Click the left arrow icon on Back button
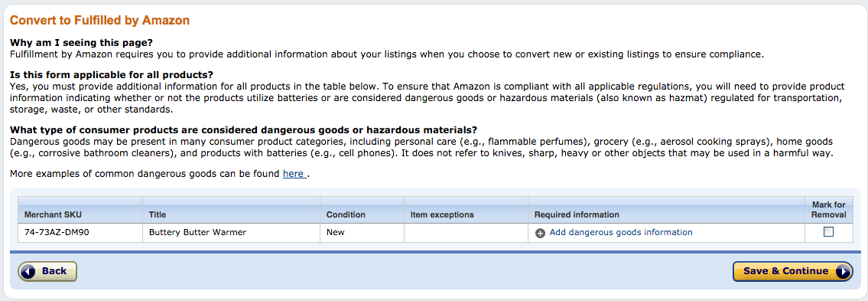 coord(29,271)
